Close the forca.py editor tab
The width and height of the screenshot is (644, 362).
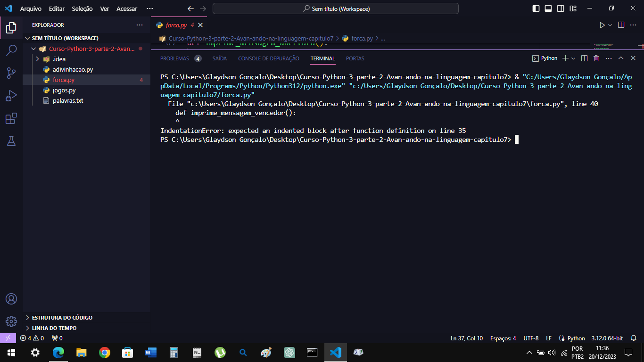pos(200,25)
